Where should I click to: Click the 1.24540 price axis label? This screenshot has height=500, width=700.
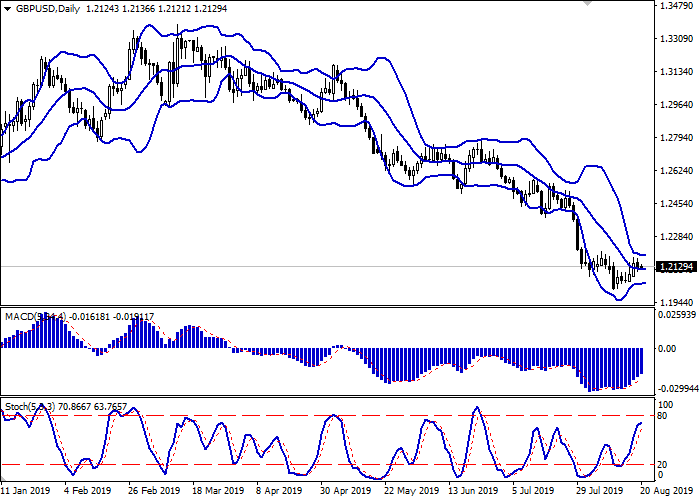coord(673,204)
